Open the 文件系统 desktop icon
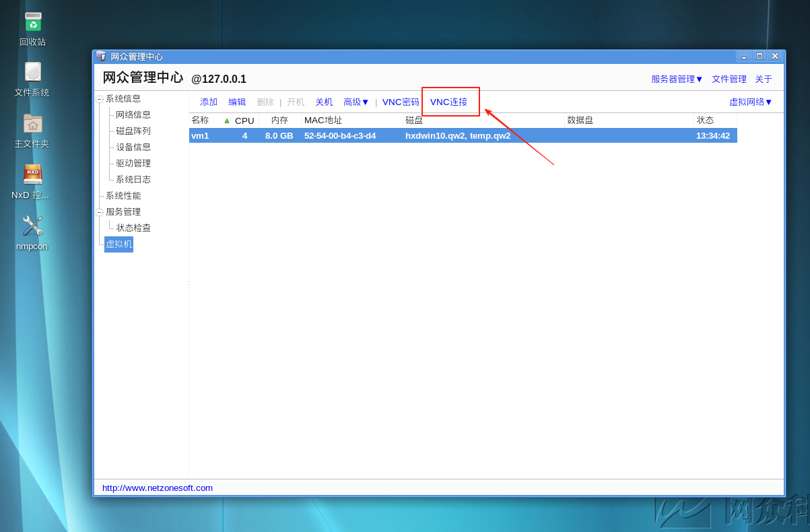Viewport: 810px width, 532px height. click(32, 74)
